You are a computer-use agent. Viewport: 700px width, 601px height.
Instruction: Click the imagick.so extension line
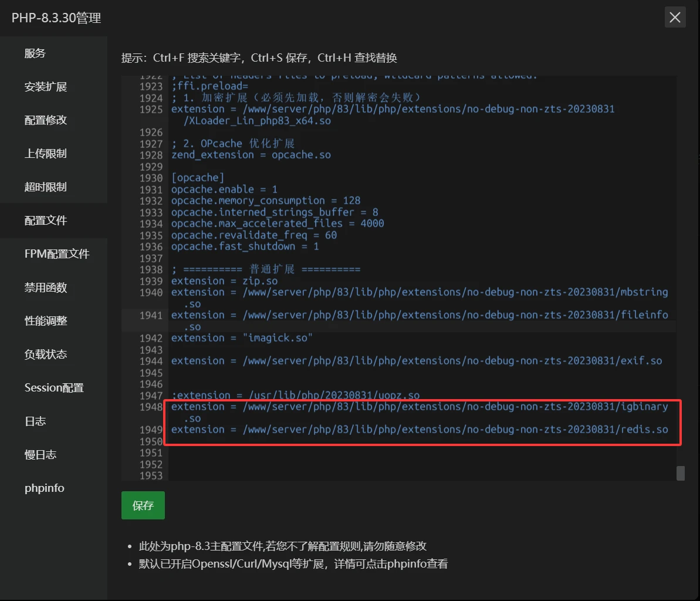click(x=242, y=338)
